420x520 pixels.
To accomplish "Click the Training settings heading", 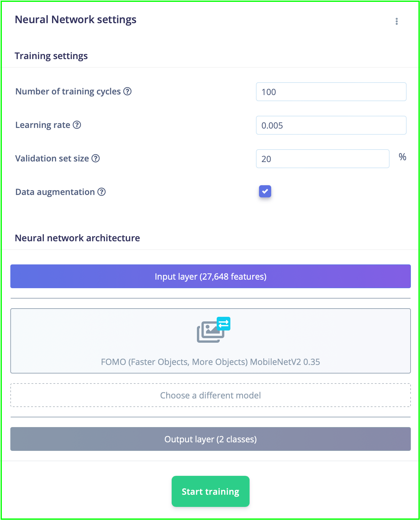I will pos(51,56).
